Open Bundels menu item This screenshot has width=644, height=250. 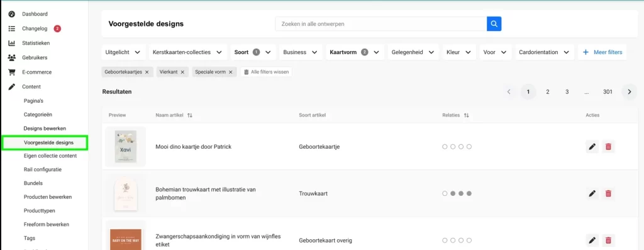(33, 183)
